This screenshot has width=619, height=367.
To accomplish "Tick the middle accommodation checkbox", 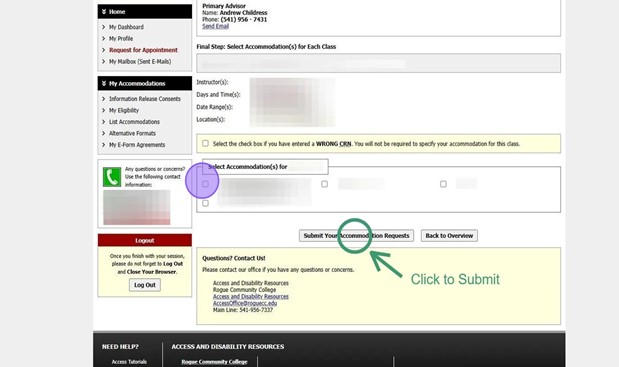I will click(x=325, y=184).
